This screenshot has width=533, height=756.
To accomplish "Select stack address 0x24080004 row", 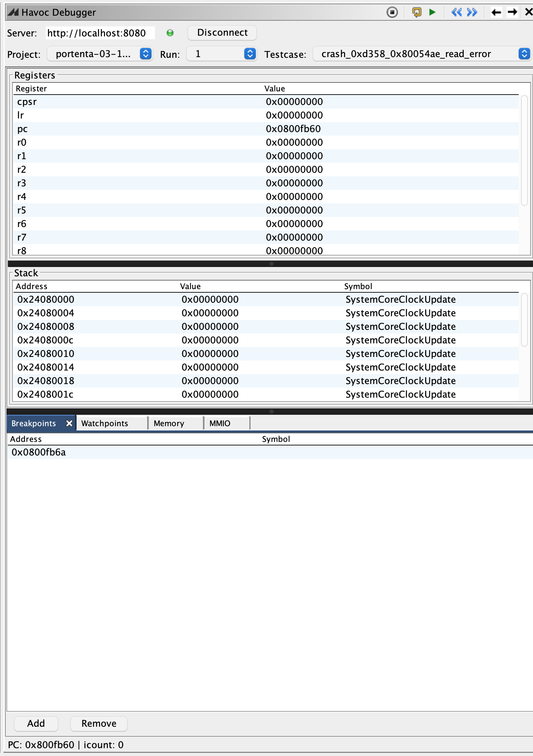I will (266, 313).
